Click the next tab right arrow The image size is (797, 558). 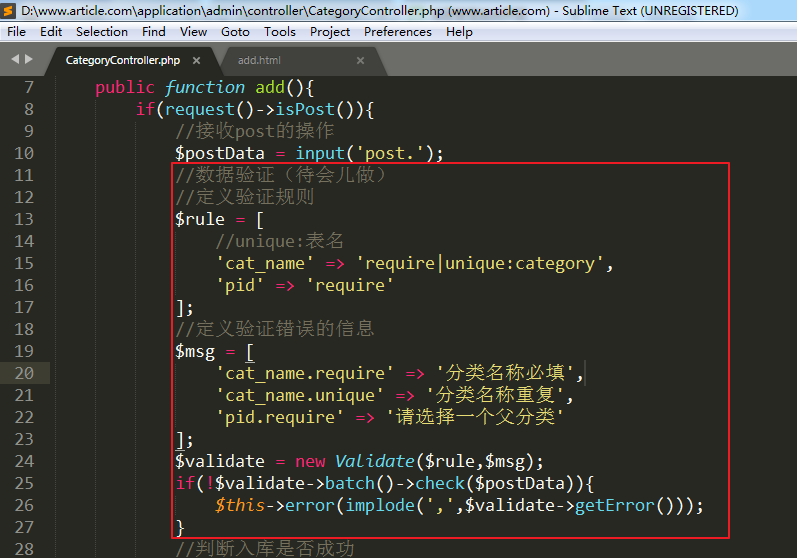point(29,59)
